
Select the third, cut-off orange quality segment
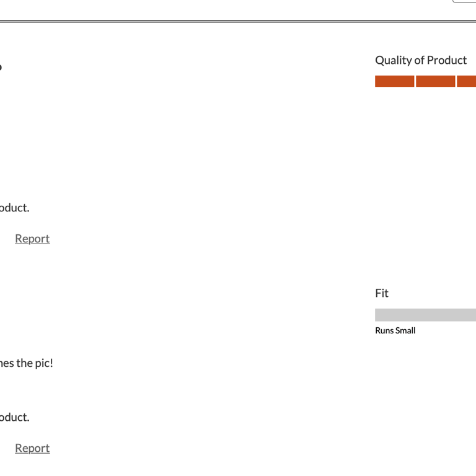coord(467,81)
